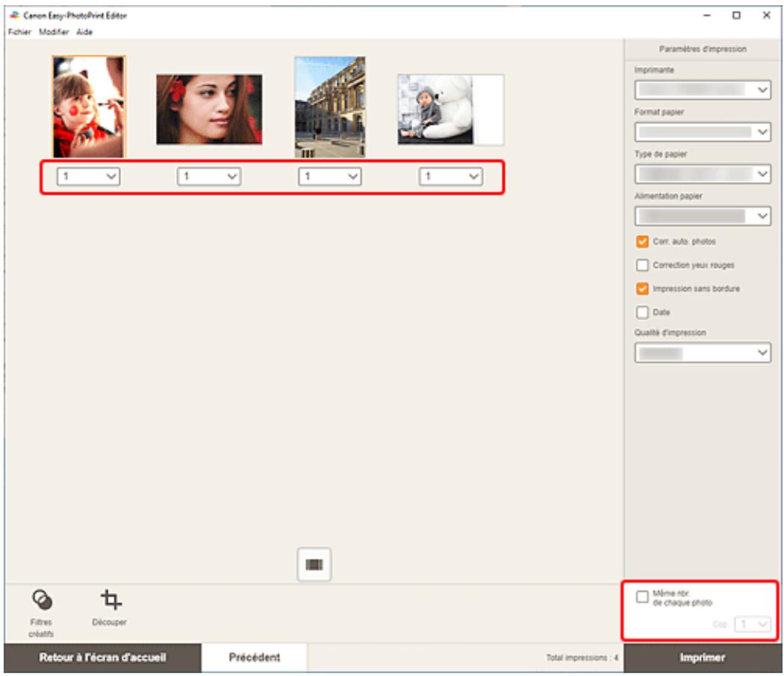Select the face-painting girl thumbnail

coord(89,107)
